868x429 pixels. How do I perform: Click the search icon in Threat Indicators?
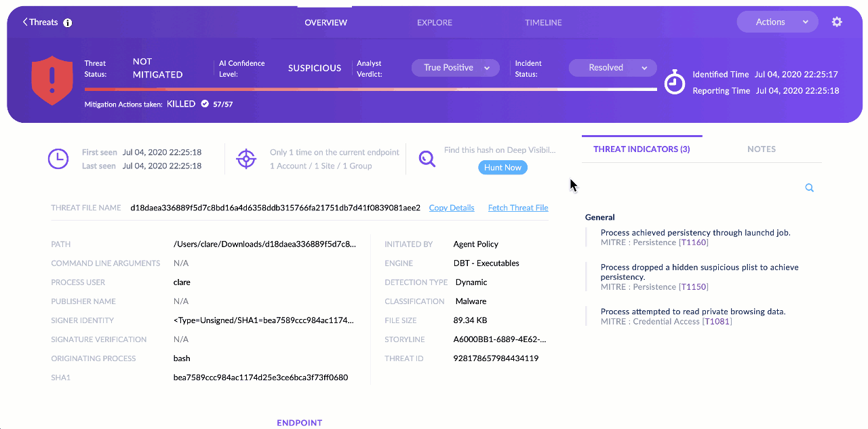(x=809, y=188)
